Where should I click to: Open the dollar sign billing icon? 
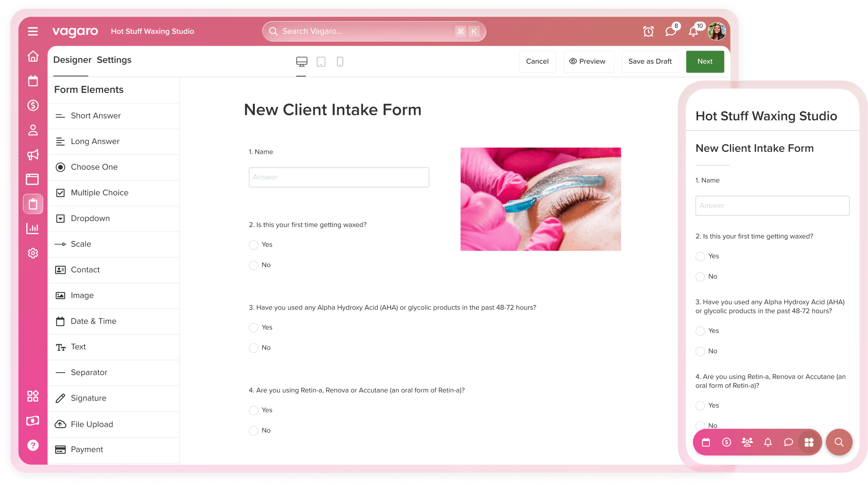tap(33, 105)
